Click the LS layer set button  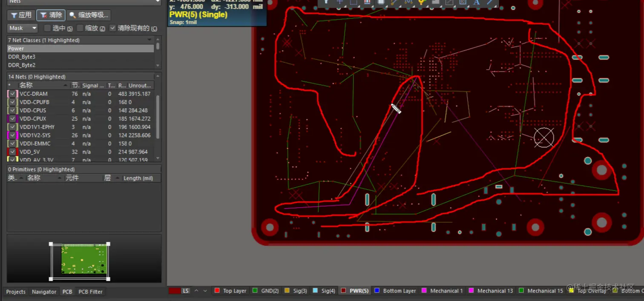(x=186, y=291)
